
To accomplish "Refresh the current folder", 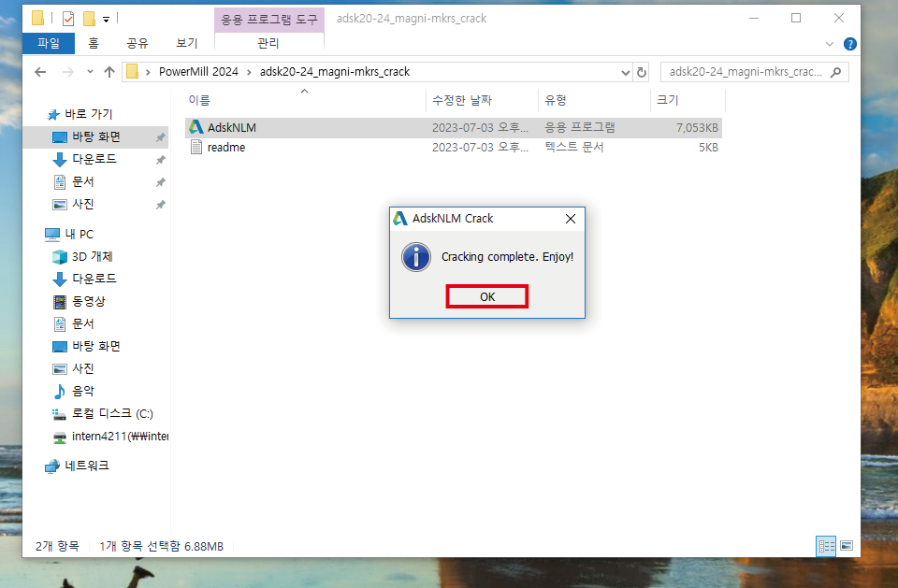I will [642, 73].
